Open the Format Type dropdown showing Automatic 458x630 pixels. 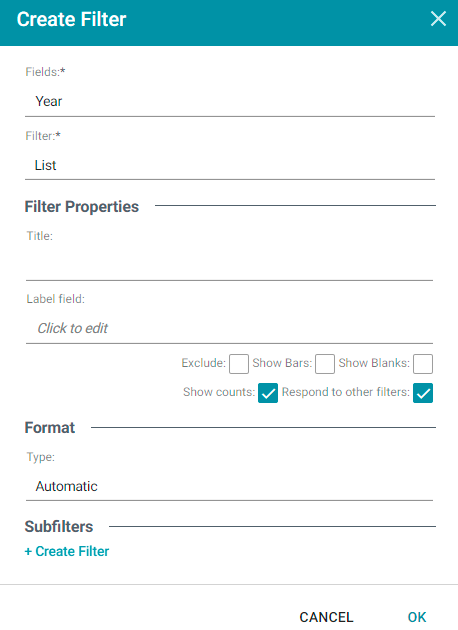tap(229, 486)
